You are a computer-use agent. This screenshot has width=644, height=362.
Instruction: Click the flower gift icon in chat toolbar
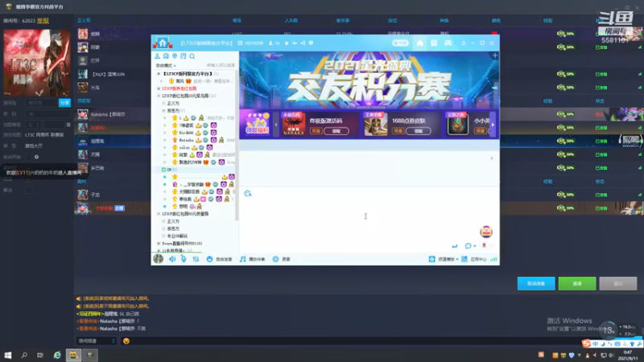pyautogui.click(x=485, y=246)
